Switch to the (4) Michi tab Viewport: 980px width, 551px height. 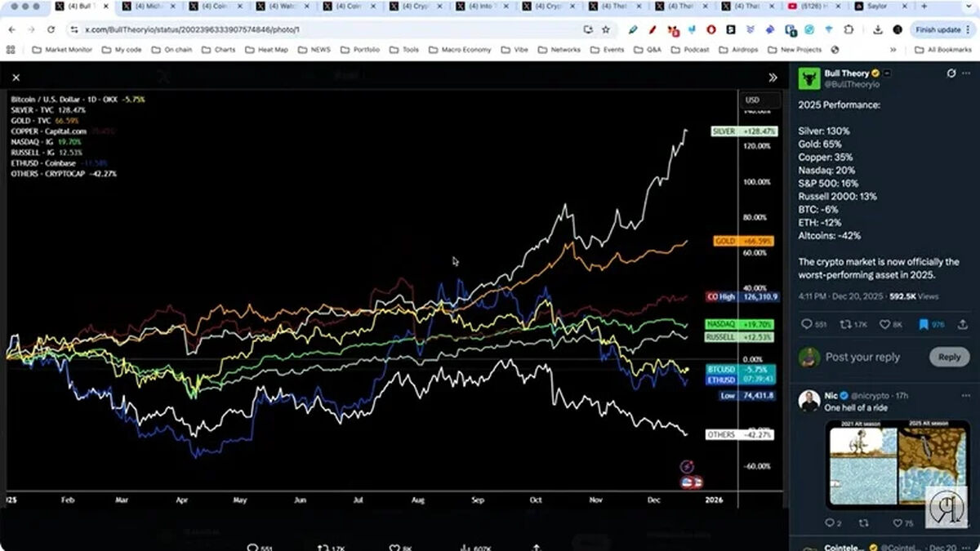pyautogui.click(x=150, y=7)
